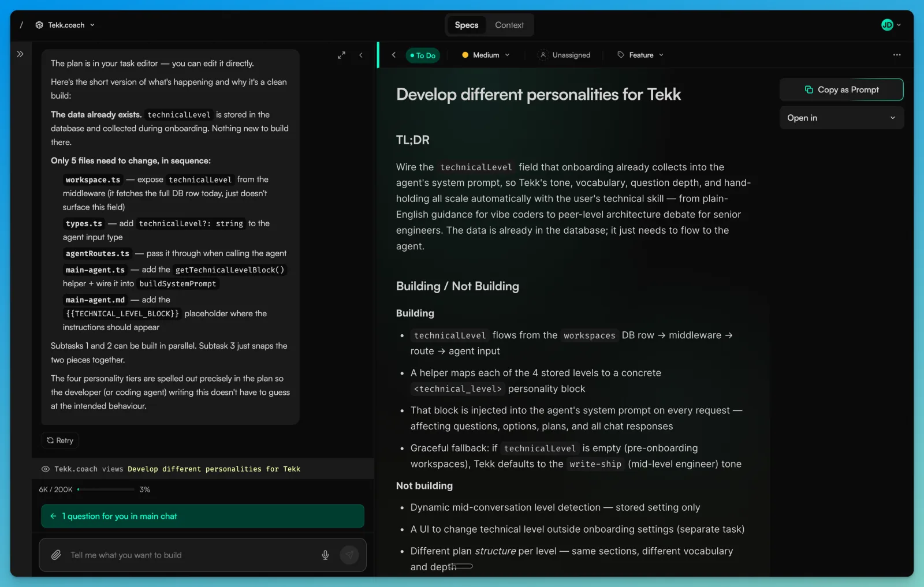Image resolution: width=924 pixels, height=587 pixels.
Task: Open 'Develop different personalities for Tekk' link
Action: click(x=214, y=469)
